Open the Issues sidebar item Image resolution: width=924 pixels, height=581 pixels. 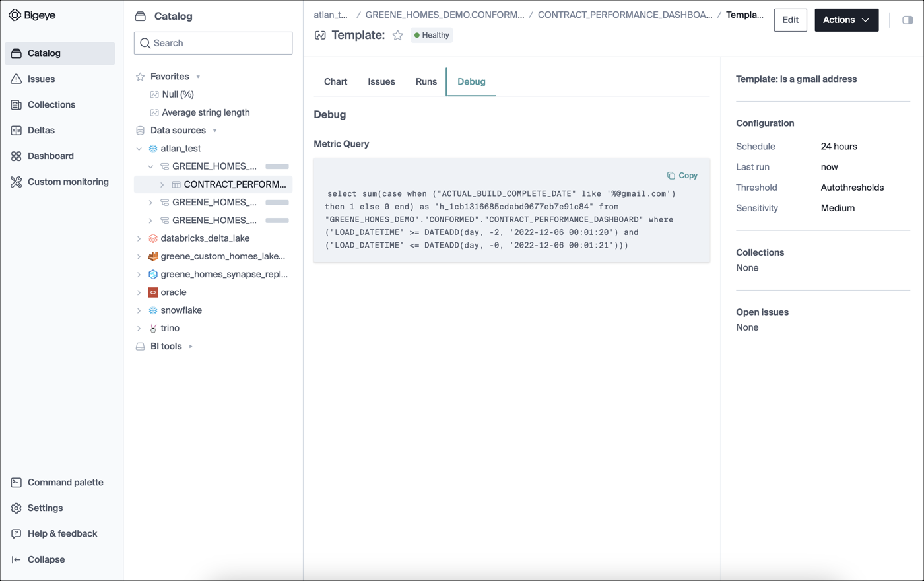click(x=59, y=79)
